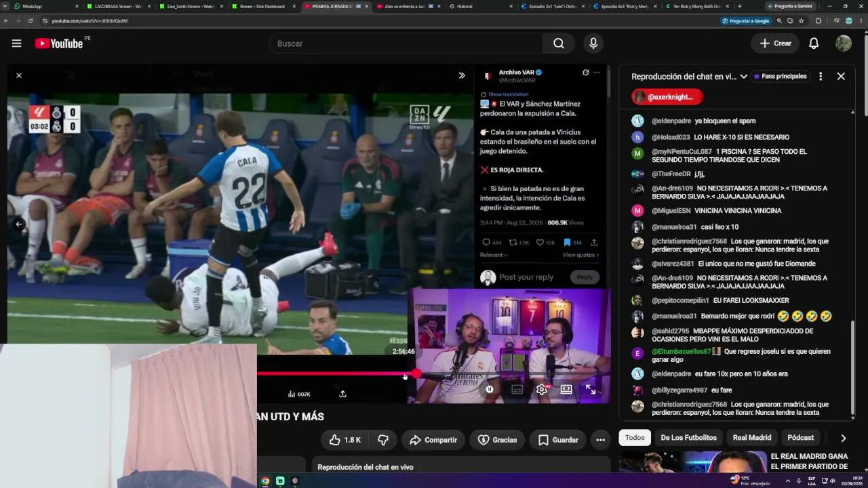Toggle subtitles on the video player
The height and width of the screenshot is (488, 868).
coord(517,389)
